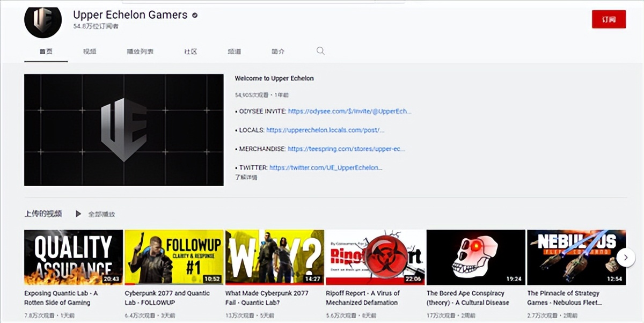Open the 'Welcome to Upper Echelon' video title
Viewport: 644px width, 323px height.
coord(274,78)
